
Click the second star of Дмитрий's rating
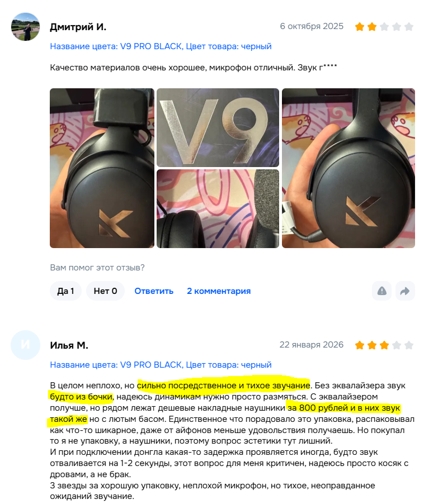[371, 27]
